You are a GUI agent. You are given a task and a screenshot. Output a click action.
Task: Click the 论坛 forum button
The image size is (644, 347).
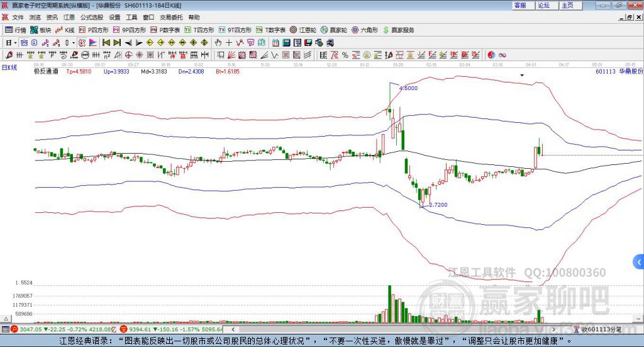tap(547, 5)
